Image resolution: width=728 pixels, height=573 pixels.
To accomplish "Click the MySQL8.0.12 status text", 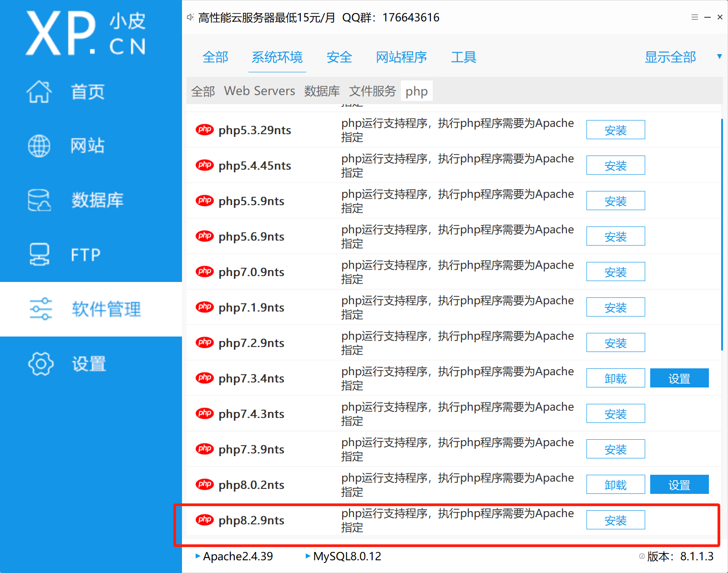I will [347, 556].
